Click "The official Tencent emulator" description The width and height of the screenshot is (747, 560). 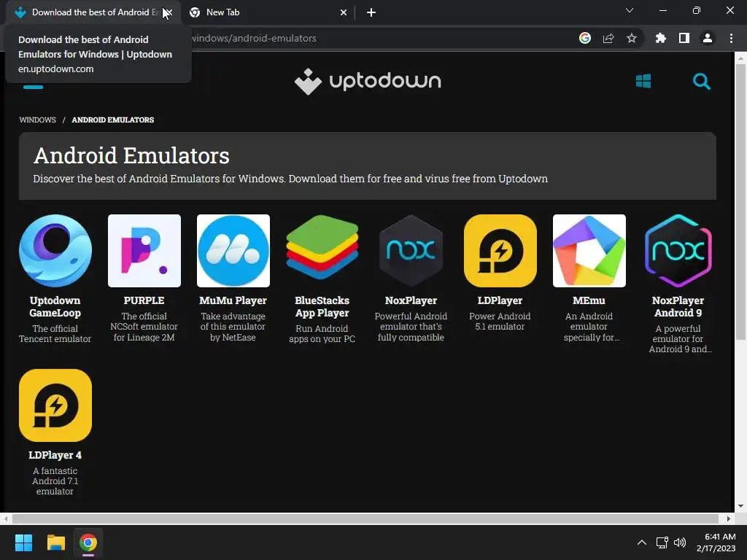[x=55, y=334]
